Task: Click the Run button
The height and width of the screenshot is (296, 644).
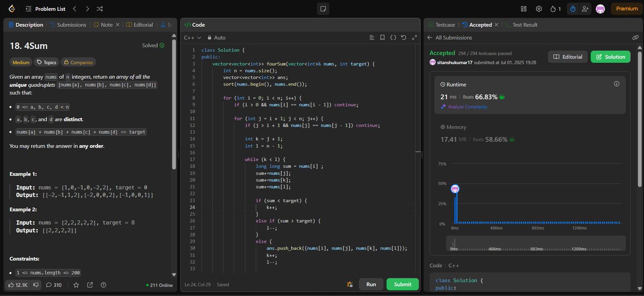Action: 371,285
